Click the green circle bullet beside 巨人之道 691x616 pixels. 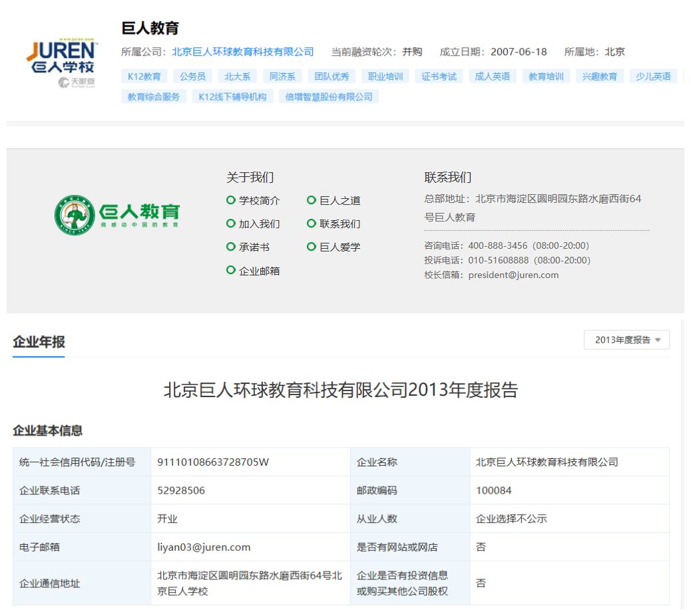coord(311,200)
